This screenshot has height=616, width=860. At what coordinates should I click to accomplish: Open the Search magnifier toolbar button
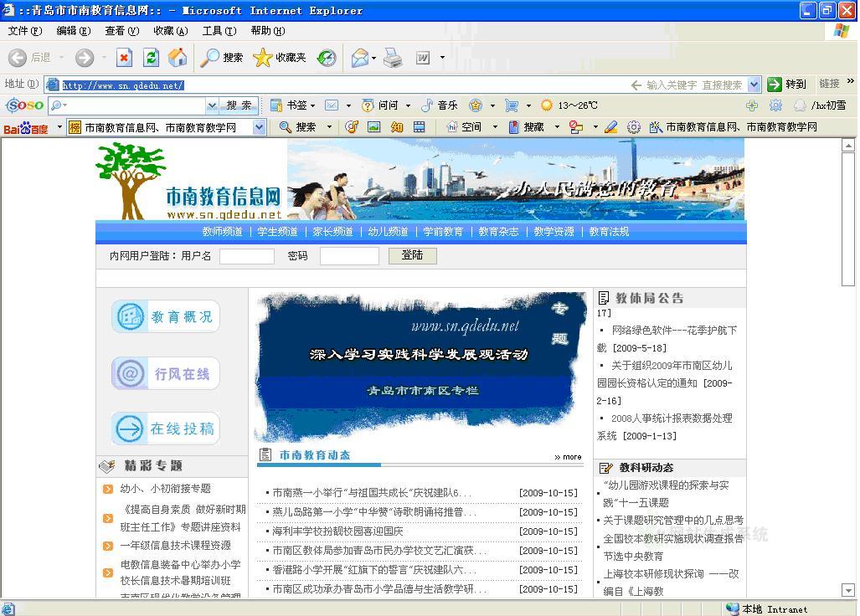point(222,58)
